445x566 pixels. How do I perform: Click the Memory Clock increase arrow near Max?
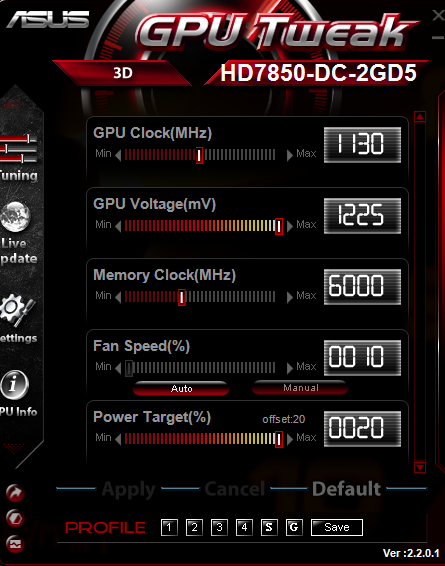(289, 297)
